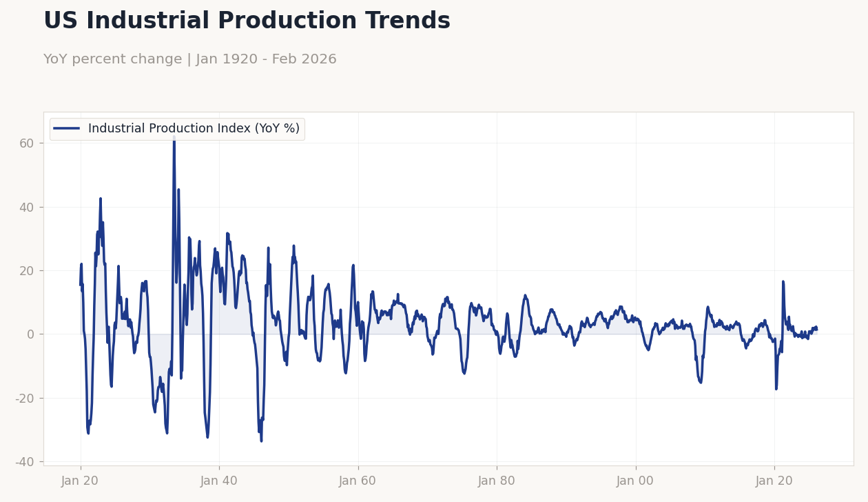Click x-axis label Jan 00
The width and height of the screenshot is (868, 502).
[x=635, y=481]
